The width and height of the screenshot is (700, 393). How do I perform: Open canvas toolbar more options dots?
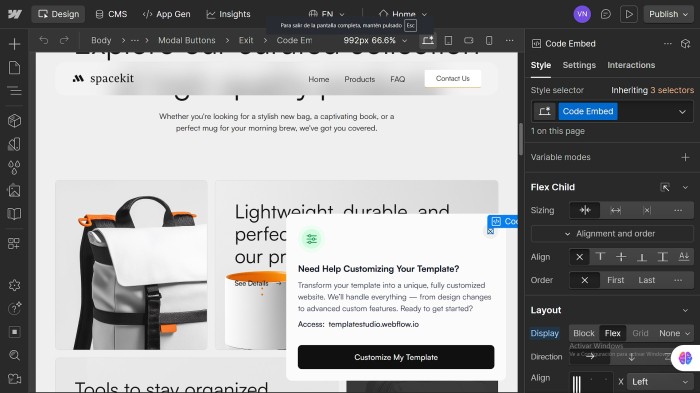509,40
